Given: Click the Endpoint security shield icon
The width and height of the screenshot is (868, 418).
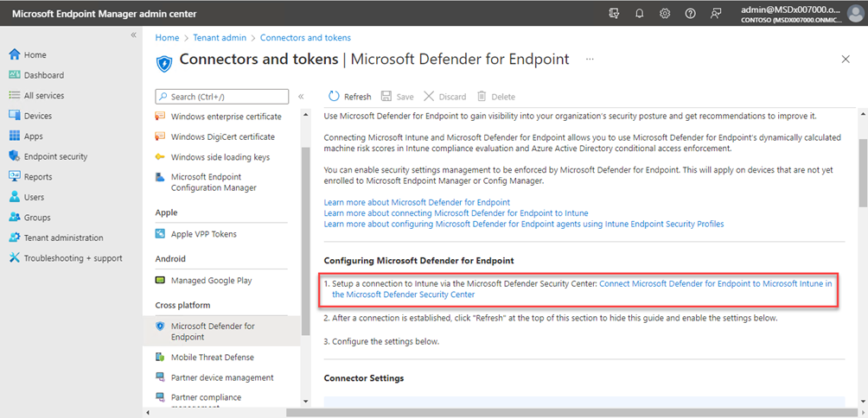Looking at the screenshot, I should tap(15, 156).
